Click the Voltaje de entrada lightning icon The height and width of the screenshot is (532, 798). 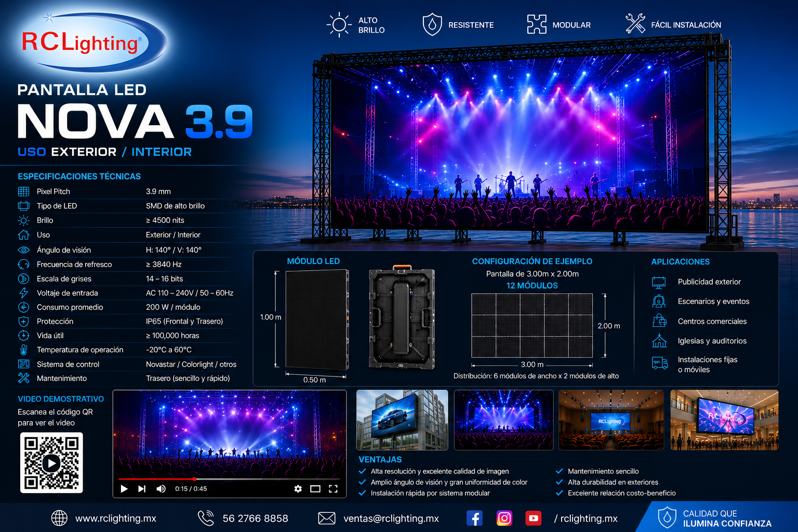pyautogui.click(x=24, y=293)
